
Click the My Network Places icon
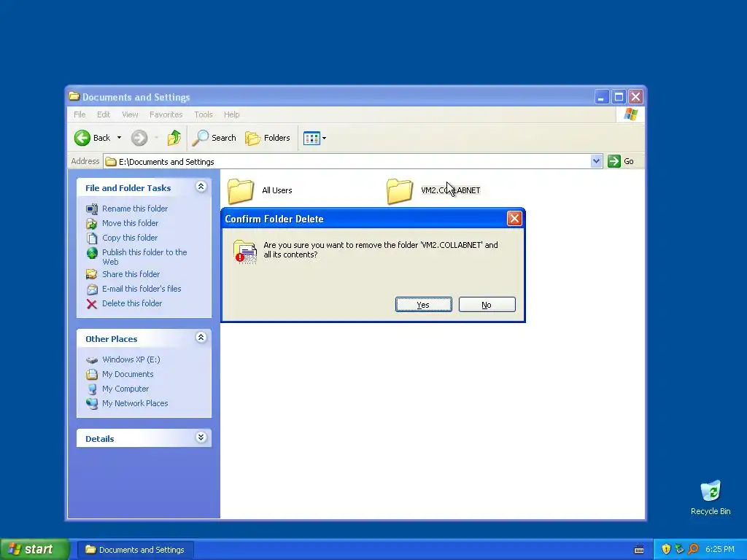(x=92, y=403)
